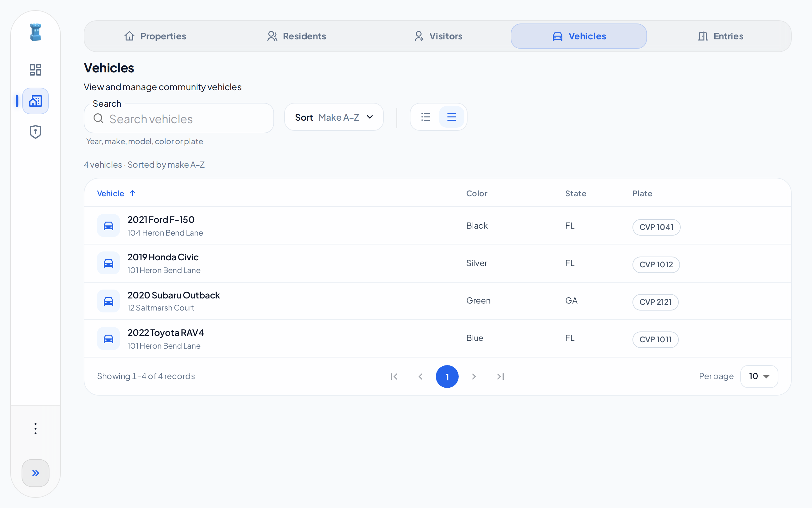This screenshot has width=812, height=508.
Task: Click the car icon for Honda Civic
Action: [108, 263]
